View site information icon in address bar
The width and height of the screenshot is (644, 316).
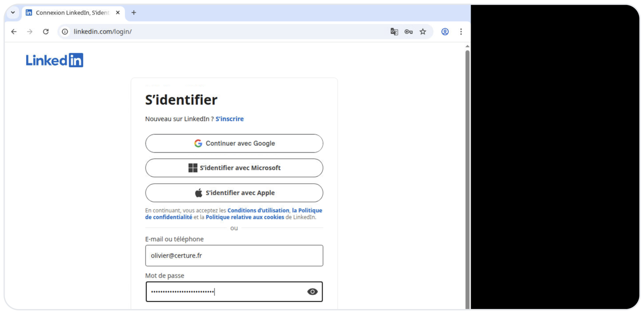pos(65,32)
